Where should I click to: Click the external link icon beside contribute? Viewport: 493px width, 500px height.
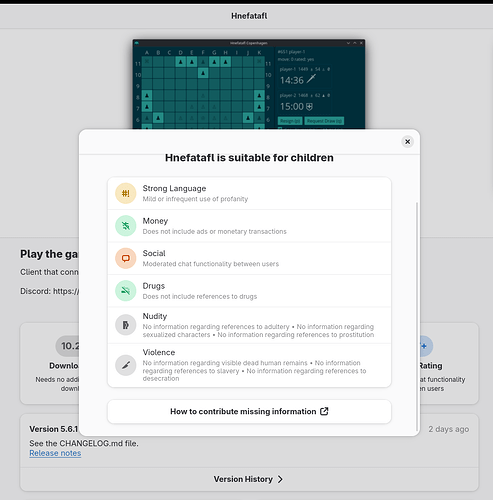(x=324, y=411)
